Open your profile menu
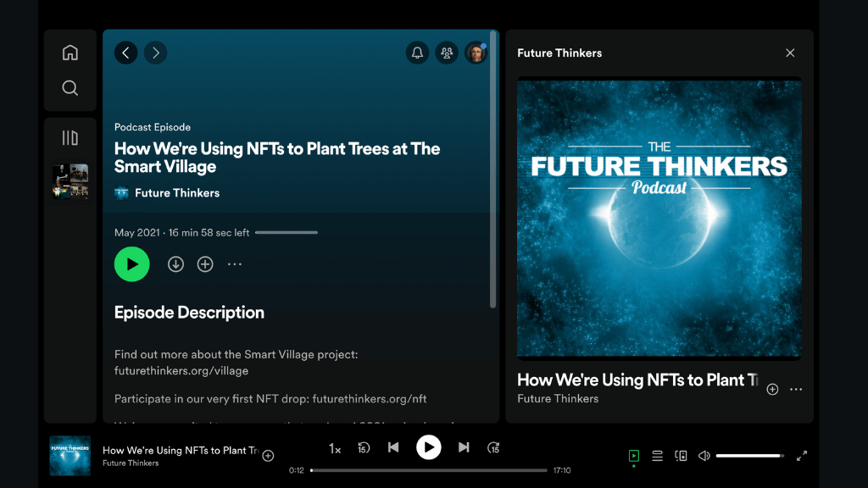This screenshot has width=868, height=488. point(476,53)
